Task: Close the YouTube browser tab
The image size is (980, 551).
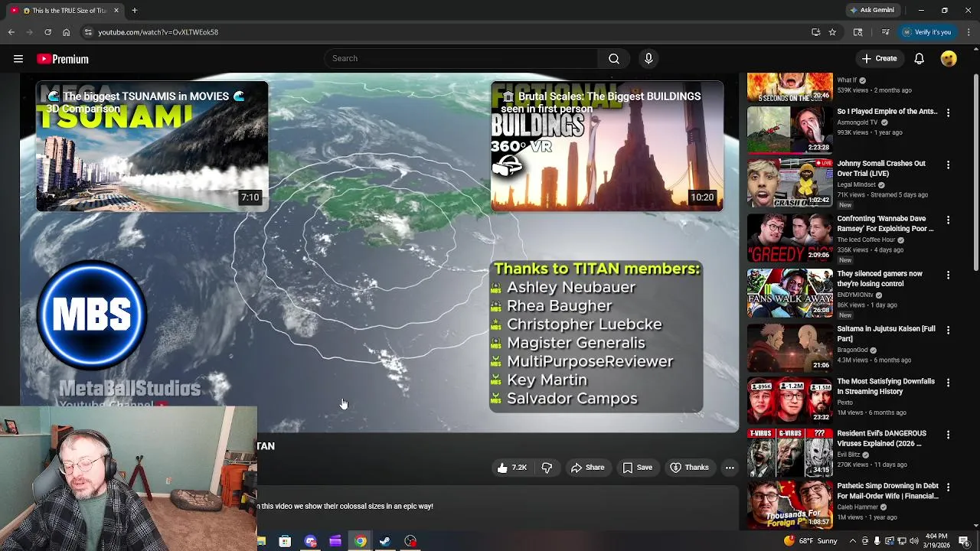Action: coord(116,11)
